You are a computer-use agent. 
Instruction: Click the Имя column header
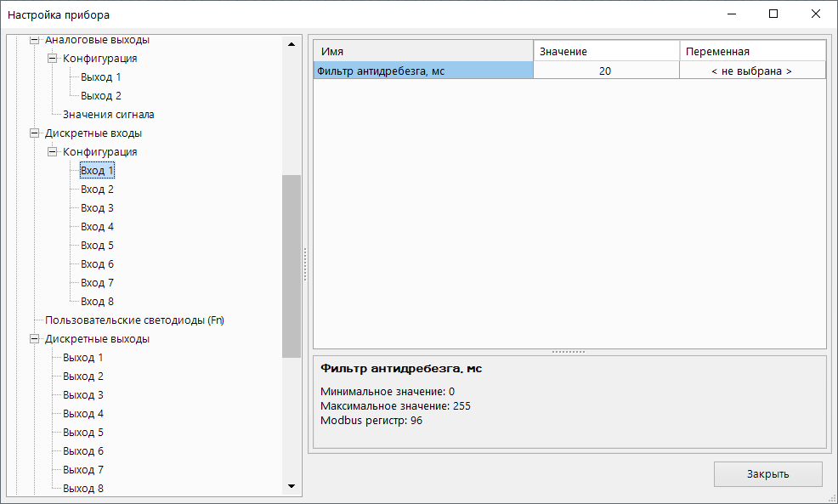pos(423,52)
